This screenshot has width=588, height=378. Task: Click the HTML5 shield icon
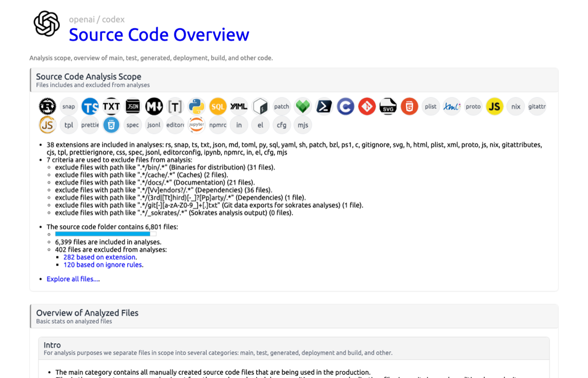[409, 106]
